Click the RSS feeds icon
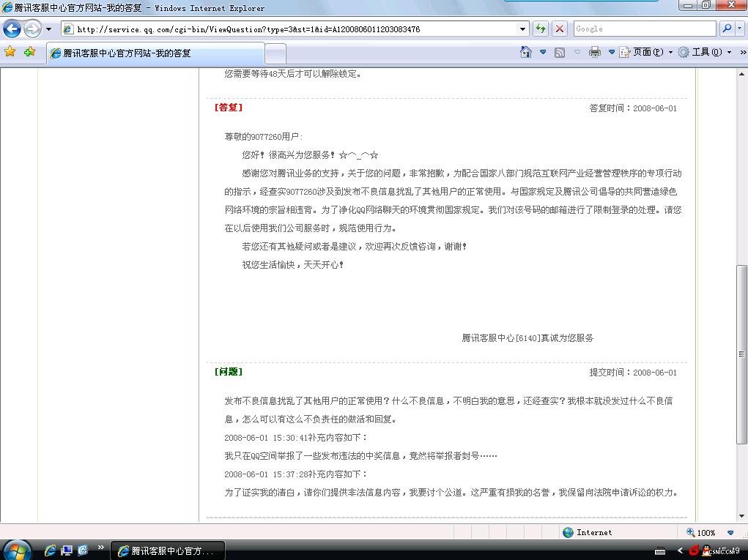This screenshot has height=560, width=748. coord(560,52)
